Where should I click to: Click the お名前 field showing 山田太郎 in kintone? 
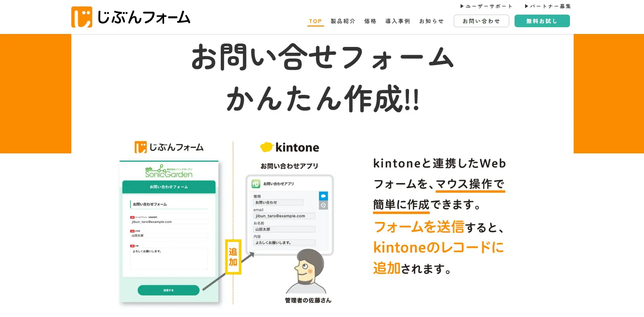284,229
